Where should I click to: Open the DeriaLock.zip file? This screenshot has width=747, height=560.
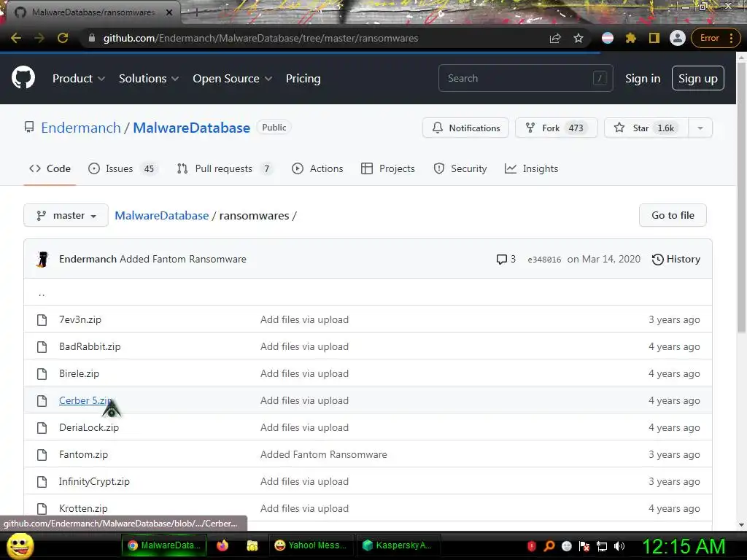point(89,427)
